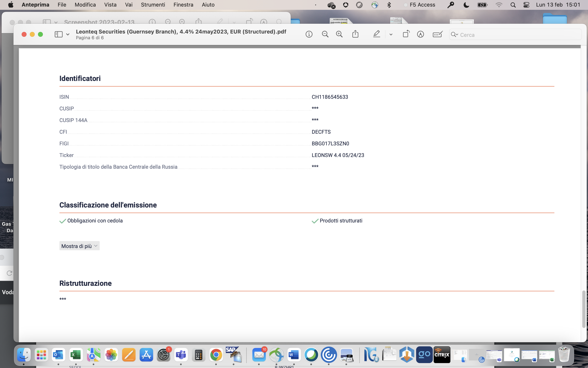Switch to Microsoft Teams in Dock
The width and height of the screenshot is (588, 368).
[x=181, y=355]
